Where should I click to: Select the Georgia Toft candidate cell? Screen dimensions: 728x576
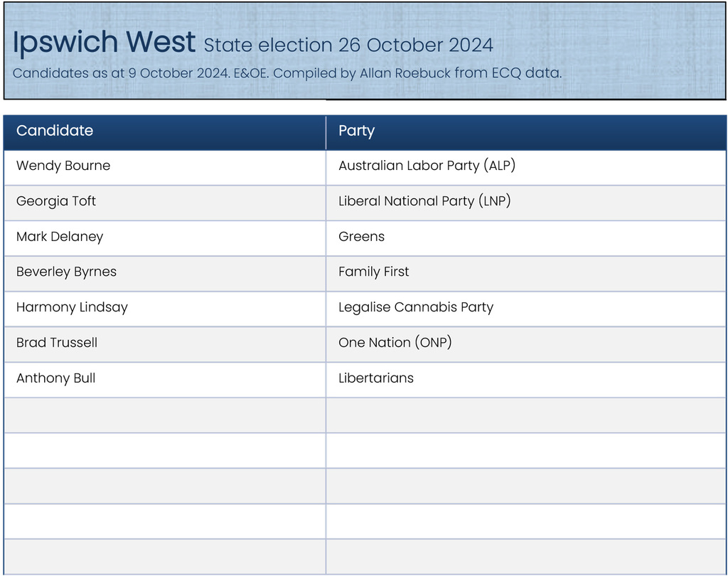coord(56,201)
